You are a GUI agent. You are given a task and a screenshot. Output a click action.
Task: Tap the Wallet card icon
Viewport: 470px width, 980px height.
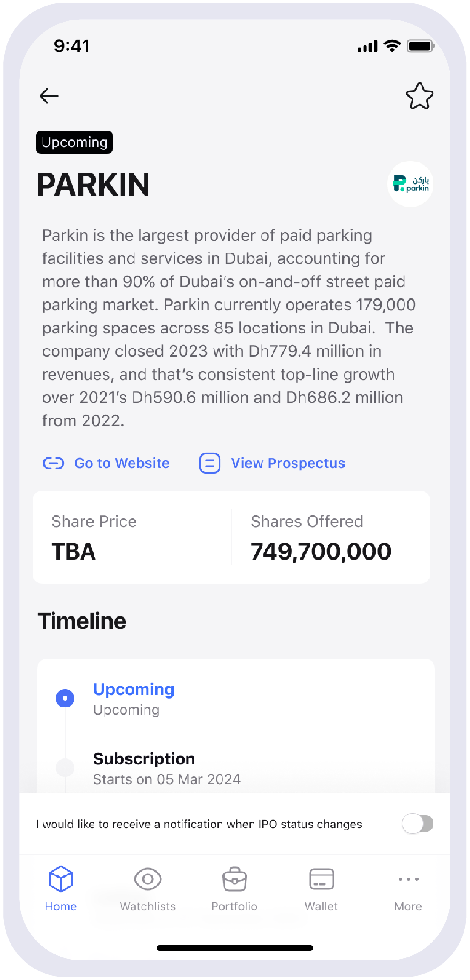pos(321,878)
